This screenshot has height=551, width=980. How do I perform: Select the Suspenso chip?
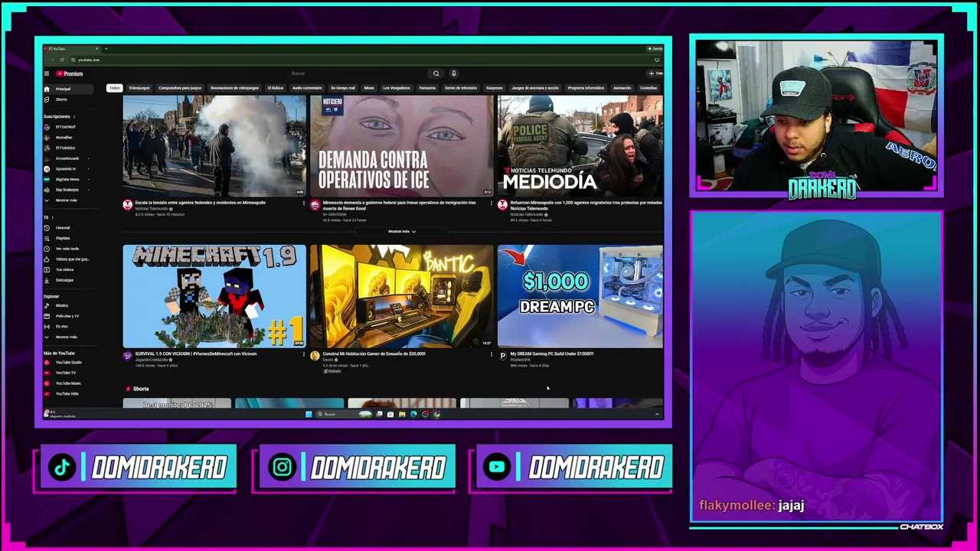tap(495, 88)
